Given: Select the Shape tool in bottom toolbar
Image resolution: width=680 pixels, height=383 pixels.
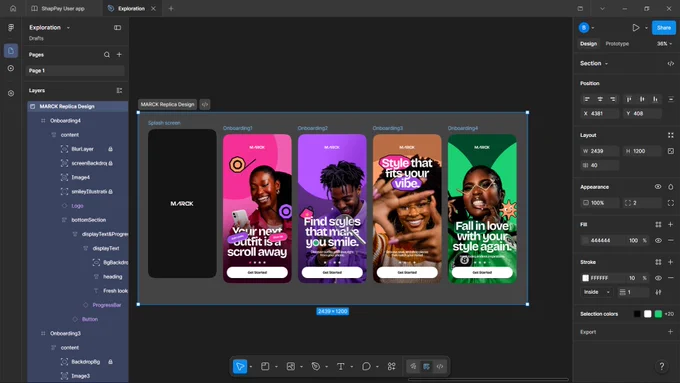Looking at the screenshot, I should pyautogui.click(x=291, y=367).
